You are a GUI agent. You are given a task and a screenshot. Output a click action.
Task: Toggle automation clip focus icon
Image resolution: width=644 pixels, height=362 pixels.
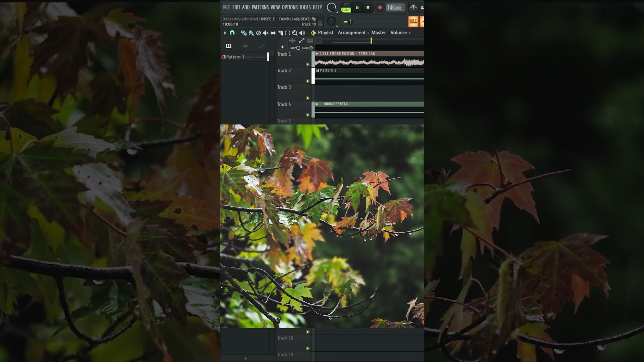[x=301, y=40]
